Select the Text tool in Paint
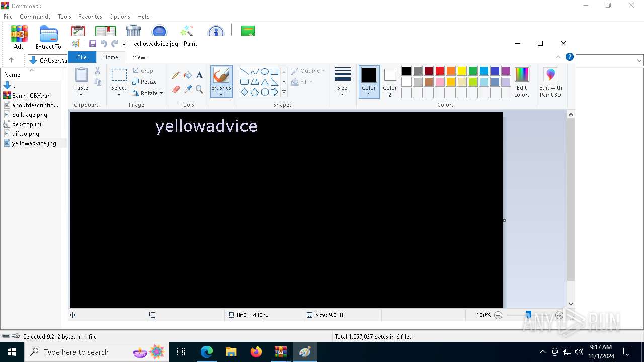 pyautogui.click(x=199, y=75)
